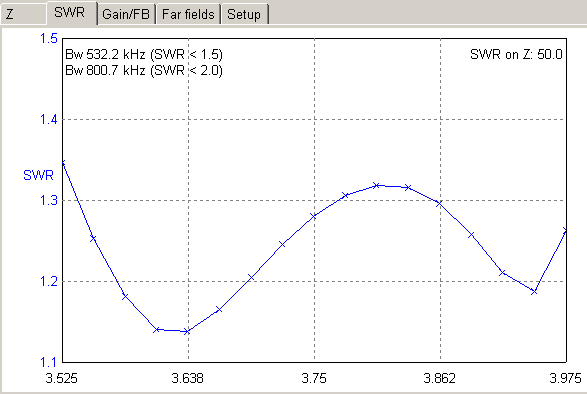
Task: Click the last data marker at 3.975
Action: (x=566, y=231)
